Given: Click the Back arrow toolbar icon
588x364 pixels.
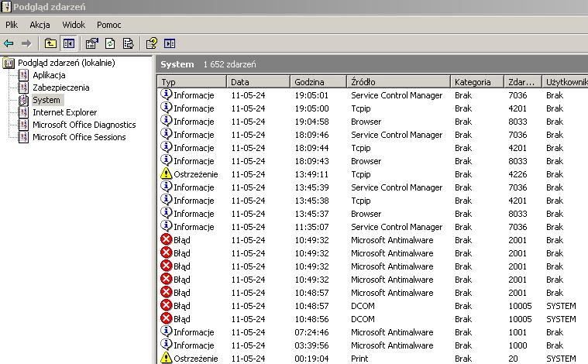Looking at the screenshot, I should coord(9,43).
